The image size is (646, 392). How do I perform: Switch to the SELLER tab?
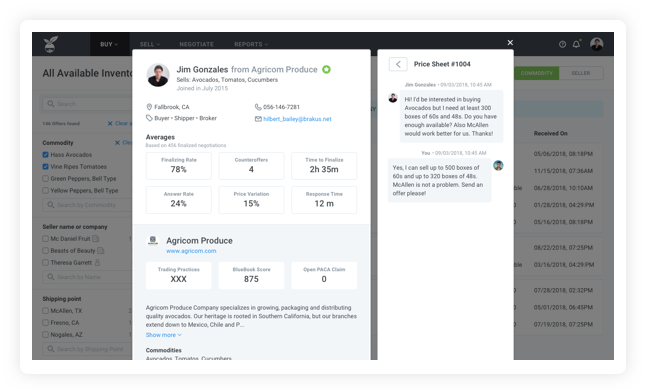[x=580, y=73]
